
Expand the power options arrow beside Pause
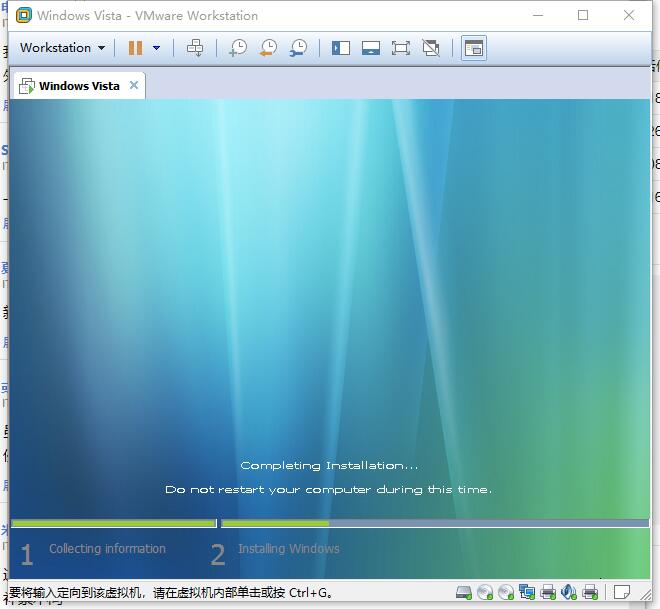[157, 48]
